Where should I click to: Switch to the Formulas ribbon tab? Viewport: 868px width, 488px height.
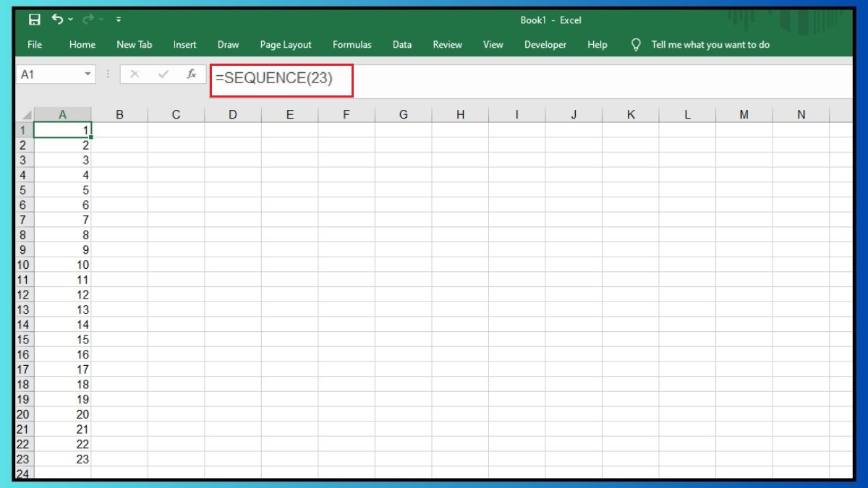[352, 44]
